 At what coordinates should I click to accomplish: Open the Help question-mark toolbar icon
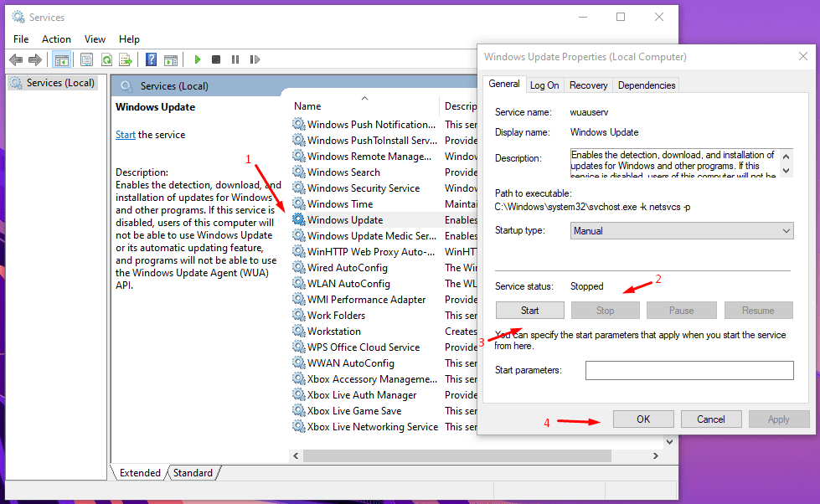pyautogui.click(x=151, y=59)
